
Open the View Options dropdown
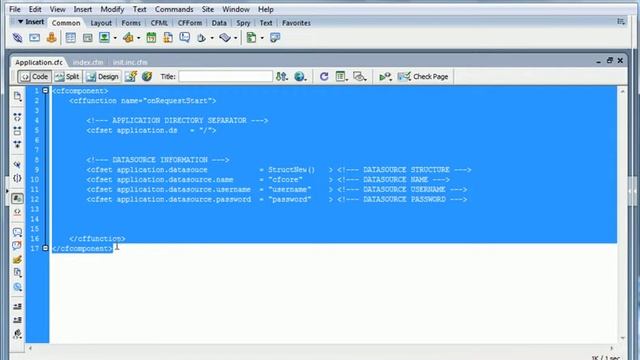point(341,76)
